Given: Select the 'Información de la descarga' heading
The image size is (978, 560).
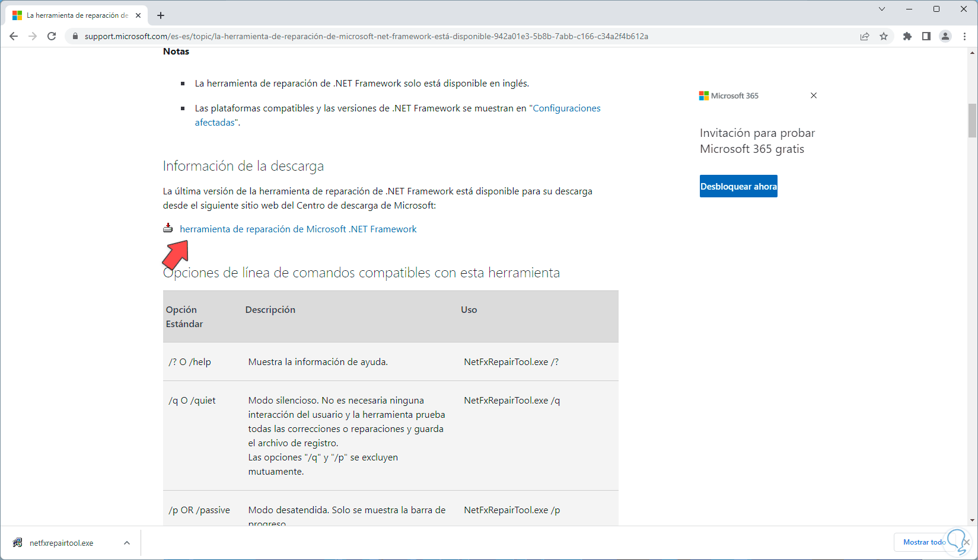Looking at the screenshot, I should click(x=244, y=166).
